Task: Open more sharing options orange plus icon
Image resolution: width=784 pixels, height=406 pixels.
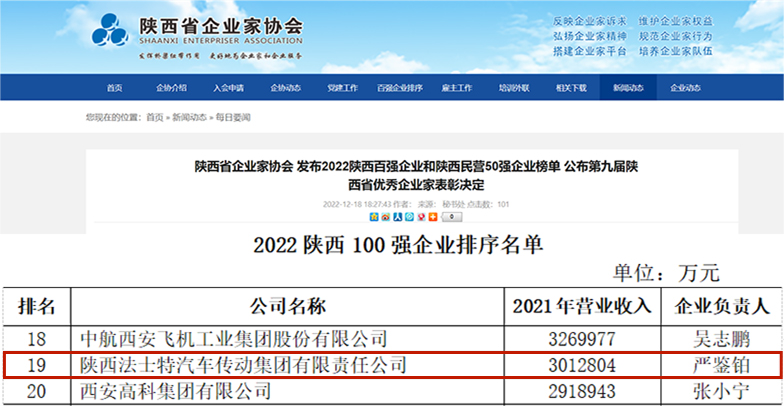Action: pos(432,216)
